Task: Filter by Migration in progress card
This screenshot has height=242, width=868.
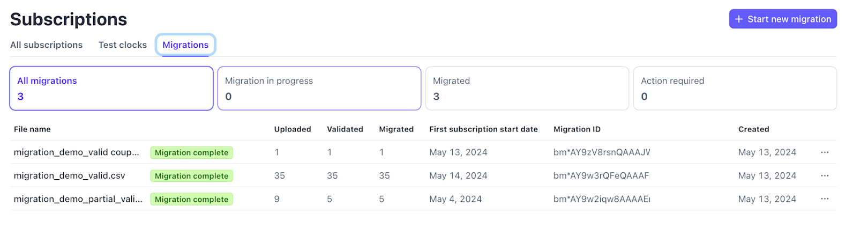Action: (x=319, y=89)
